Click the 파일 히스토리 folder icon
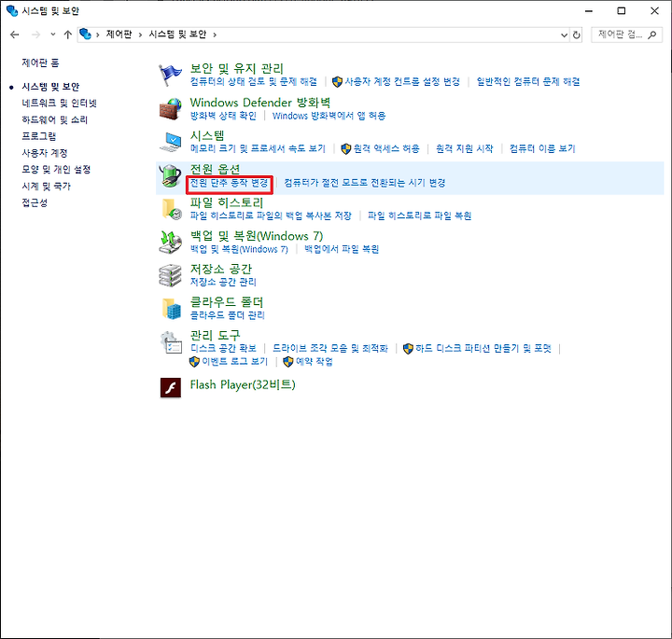The width and height of the screenshot is (672, 639). 172,209
